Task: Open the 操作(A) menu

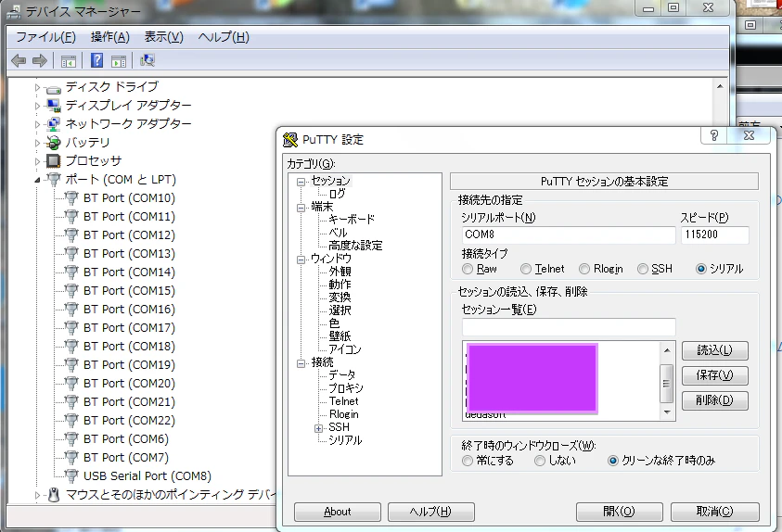Action: click(110, 37)
